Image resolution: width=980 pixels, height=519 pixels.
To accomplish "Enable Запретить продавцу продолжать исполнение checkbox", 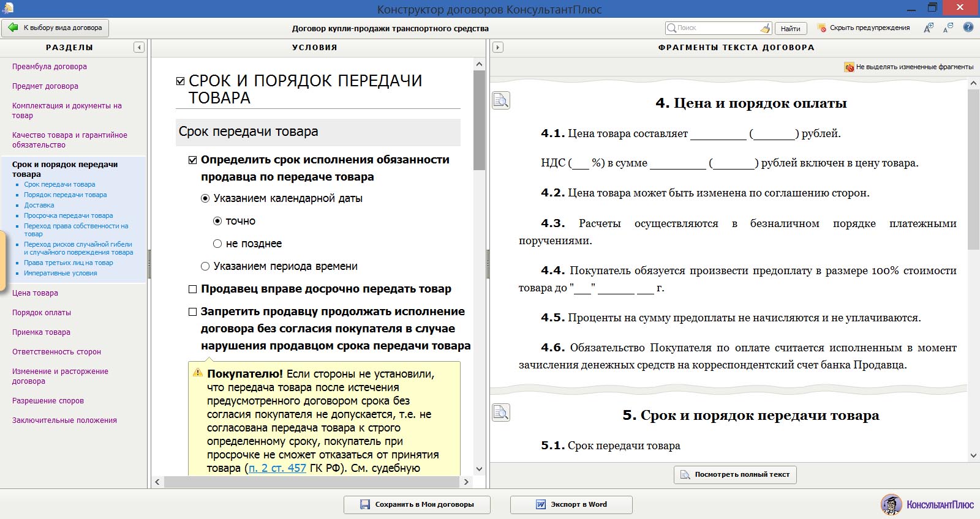I will (x=193, y=312).
